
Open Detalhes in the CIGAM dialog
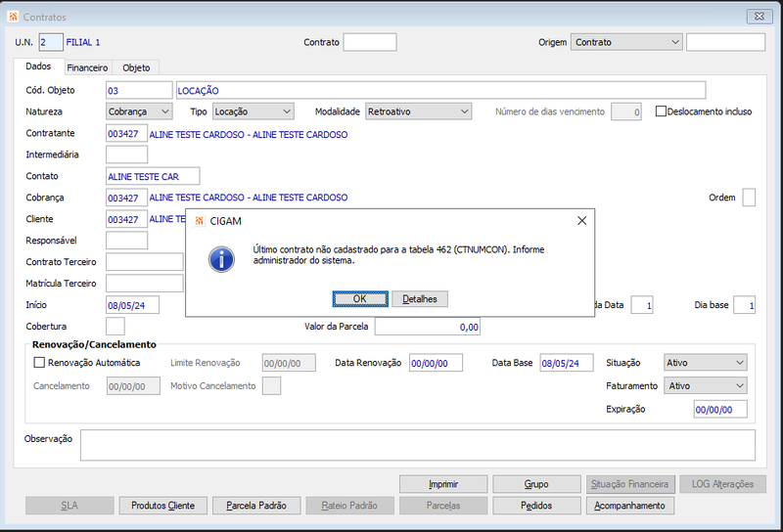[x=420, y=299]
